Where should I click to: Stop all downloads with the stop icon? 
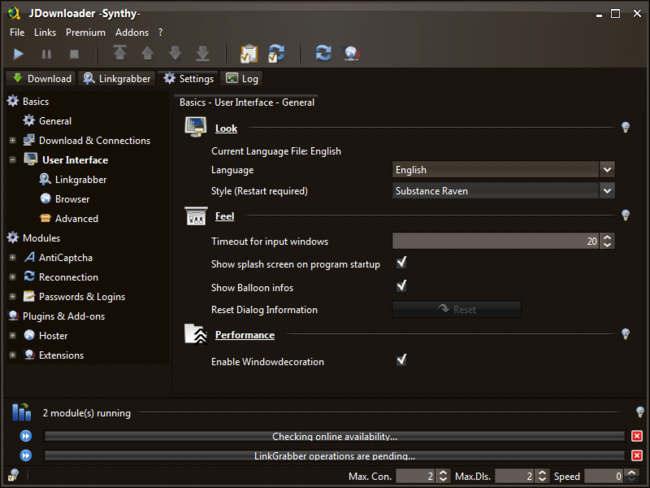[x=74, y=54]
